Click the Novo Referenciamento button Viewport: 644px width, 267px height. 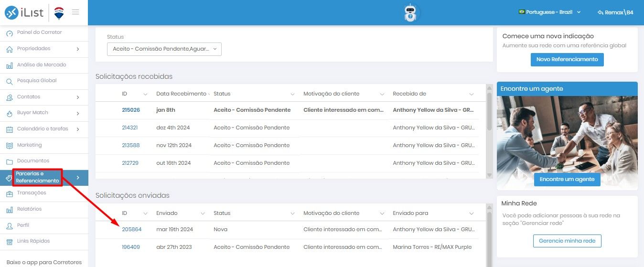[567, 60]
